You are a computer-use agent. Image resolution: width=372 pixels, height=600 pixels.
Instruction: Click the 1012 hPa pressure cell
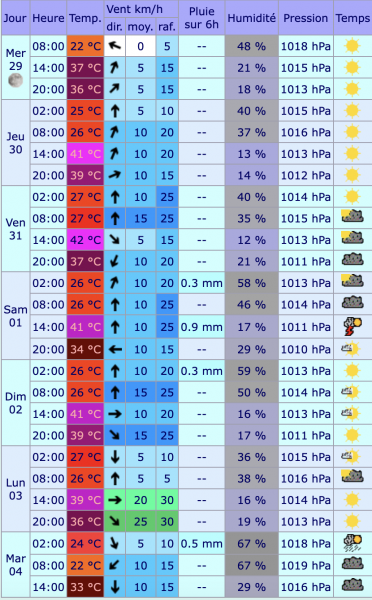click(x=306, y=175)
